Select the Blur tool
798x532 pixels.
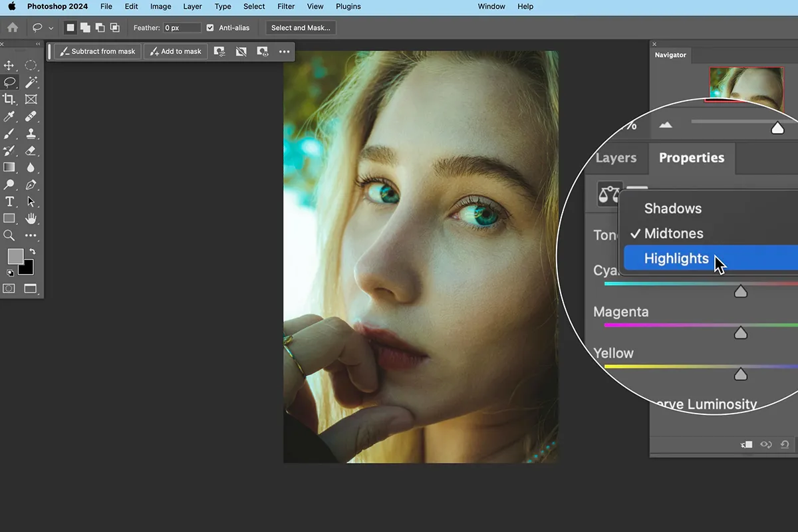coord(31,168)
